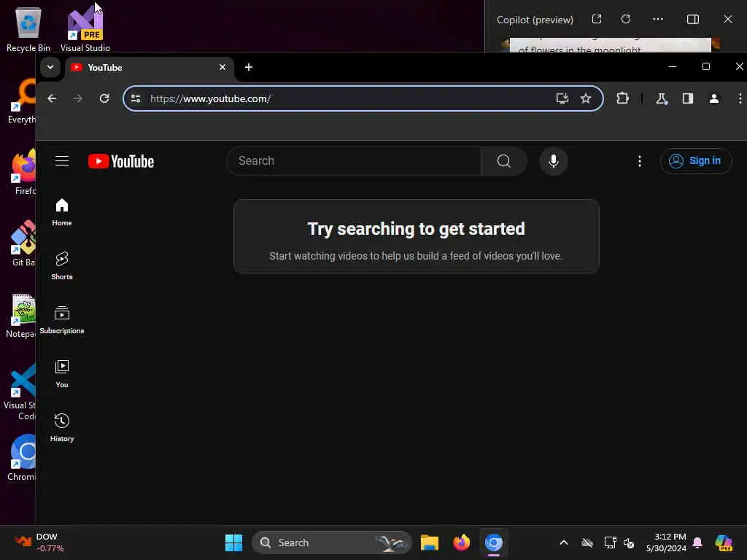Open the YouTube hamburger guide menu

click(62, 161)
